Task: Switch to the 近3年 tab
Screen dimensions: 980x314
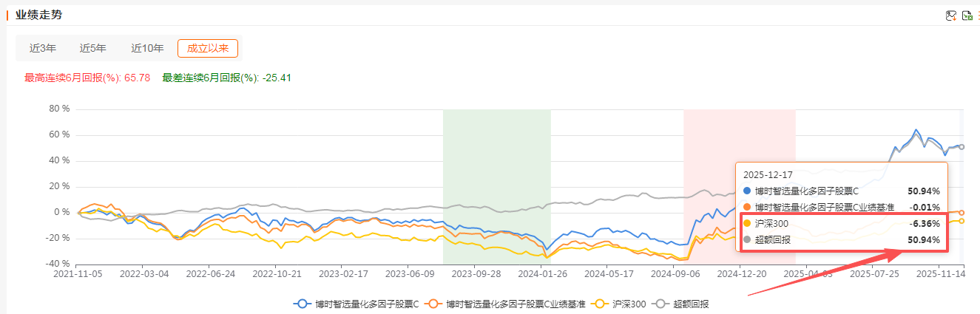Action: coord(43,49)
